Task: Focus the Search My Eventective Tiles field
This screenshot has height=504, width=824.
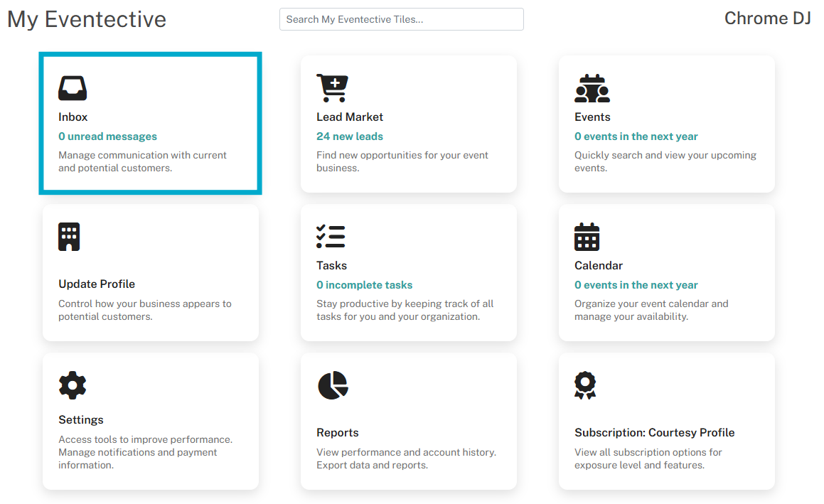Action: [x=402, y=19]
